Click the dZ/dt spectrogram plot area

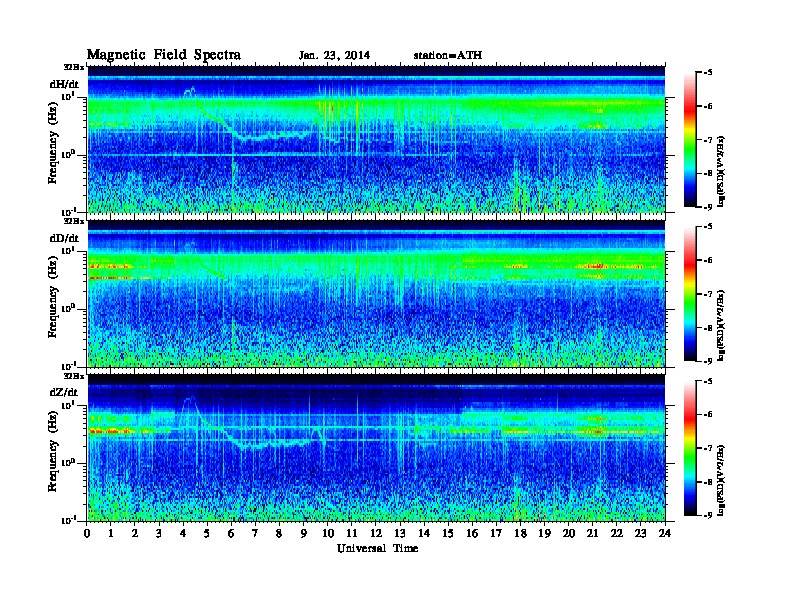click(376, 448)
